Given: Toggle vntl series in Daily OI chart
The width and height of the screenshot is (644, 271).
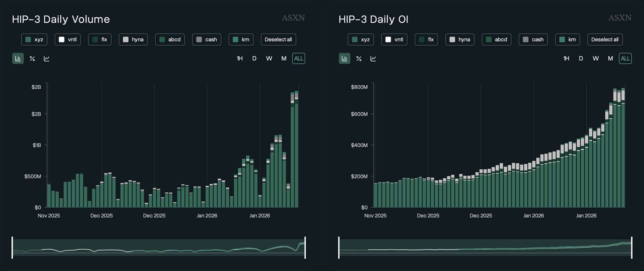Looking at the screenshot, I should click(x=394, y=40).
